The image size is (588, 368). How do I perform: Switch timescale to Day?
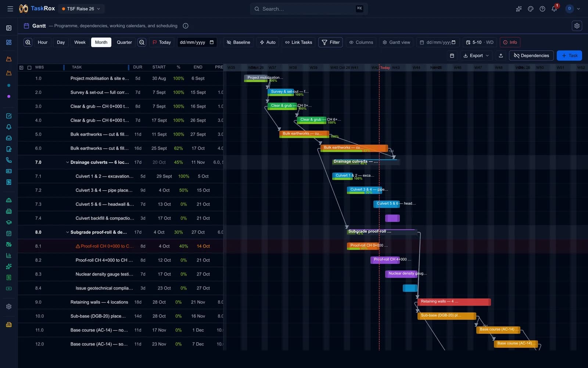61,42
